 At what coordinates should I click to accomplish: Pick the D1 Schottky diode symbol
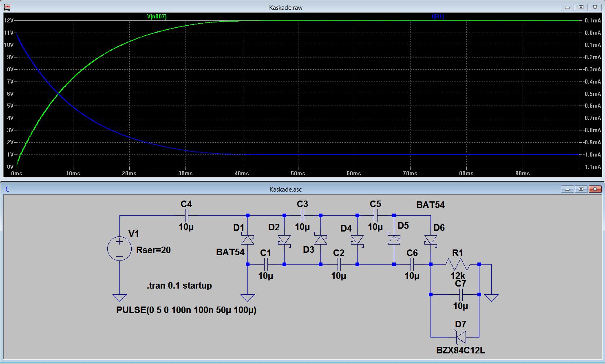tap(247, 239)
